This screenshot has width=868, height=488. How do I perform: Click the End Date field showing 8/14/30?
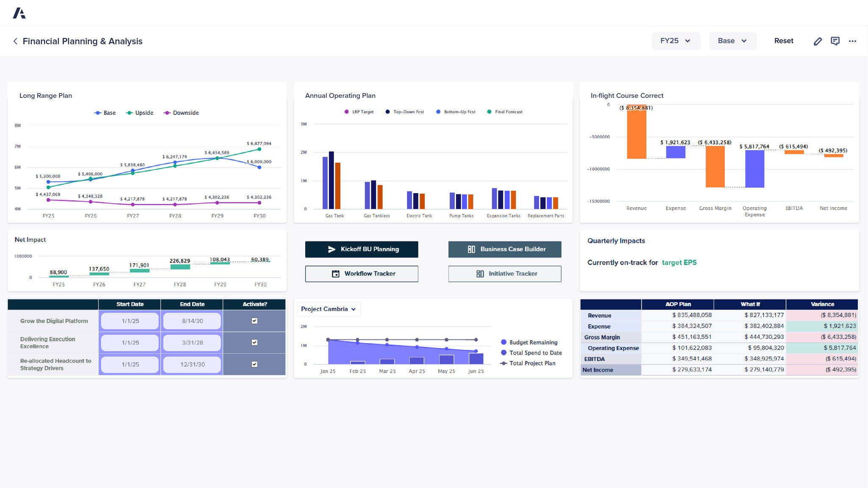tap(192, 321)
